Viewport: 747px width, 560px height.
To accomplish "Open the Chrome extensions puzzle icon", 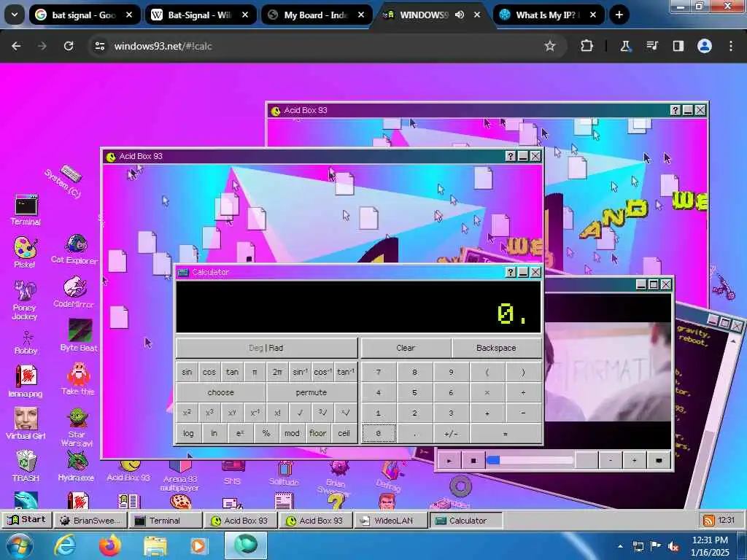I will (x=587, y=46).
